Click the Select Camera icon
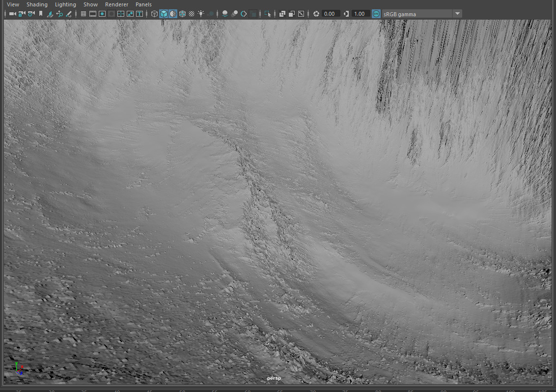The height and width of the screenshot is (392, 556). click(12, 14)
